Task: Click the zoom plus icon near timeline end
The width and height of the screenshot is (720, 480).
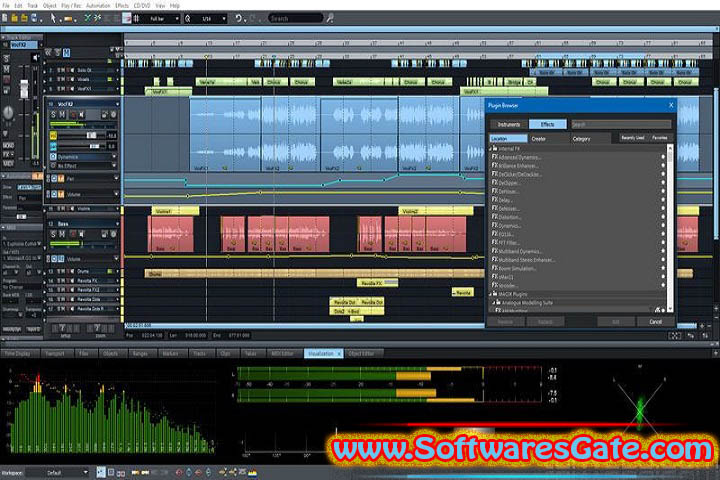Action: pyautogui.click(x=702, y=326)
